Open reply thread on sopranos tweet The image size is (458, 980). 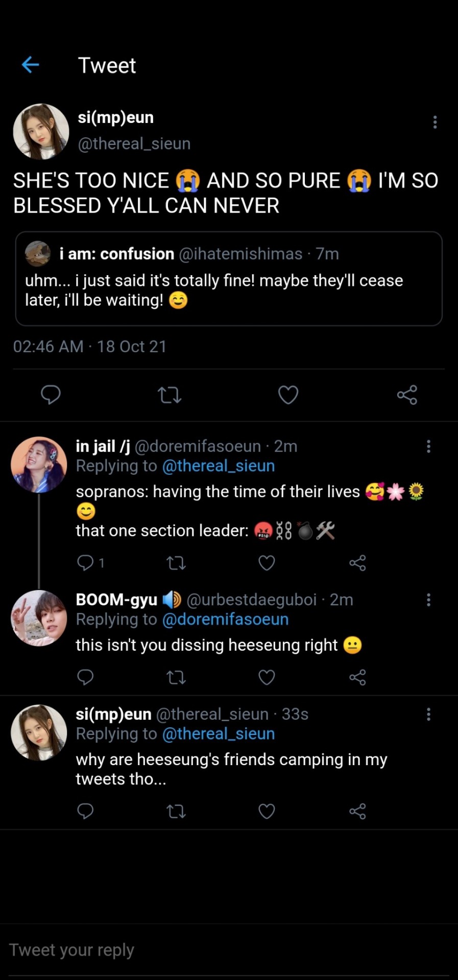click(x=85, y=562)
